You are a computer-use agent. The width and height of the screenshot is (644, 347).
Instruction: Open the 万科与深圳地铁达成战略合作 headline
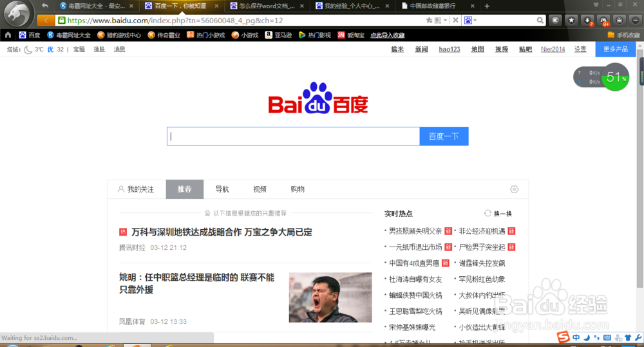coord(222,232)
